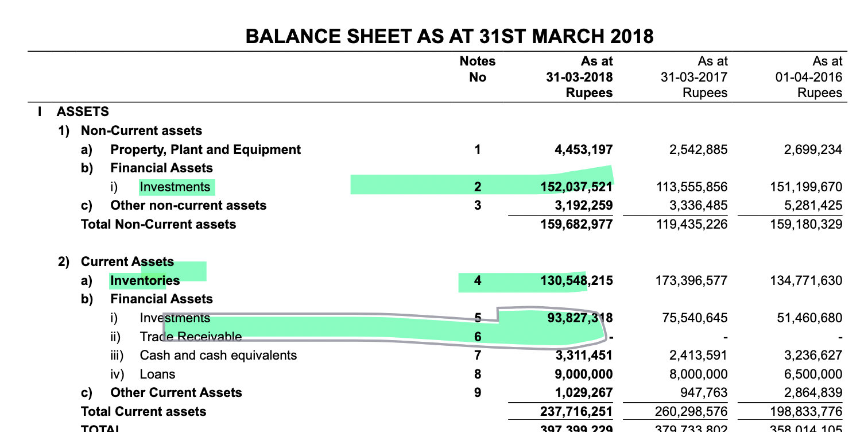Click 'Other Current Assets' row label

(x=176, y=393)
